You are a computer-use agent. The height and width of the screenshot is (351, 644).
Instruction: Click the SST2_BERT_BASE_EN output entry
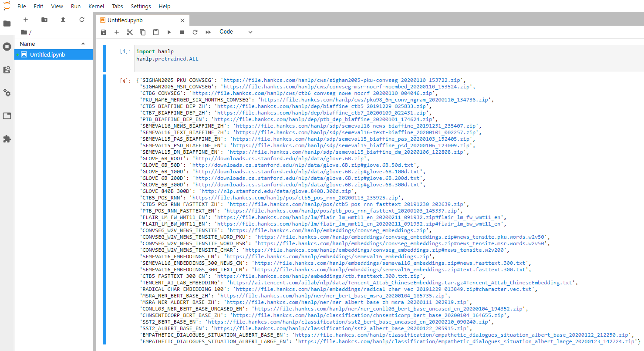tap(318, 322)
